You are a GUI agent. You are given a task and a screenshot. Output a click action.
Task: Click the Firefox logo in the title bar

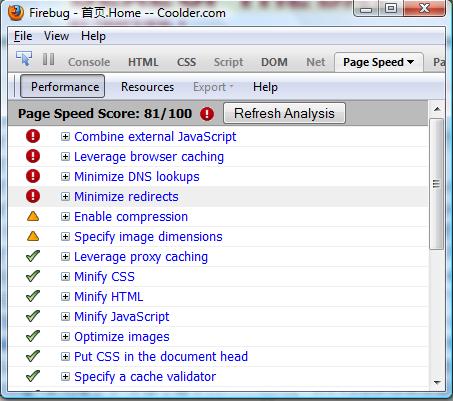pyautogui.click(x=16, y=13)
